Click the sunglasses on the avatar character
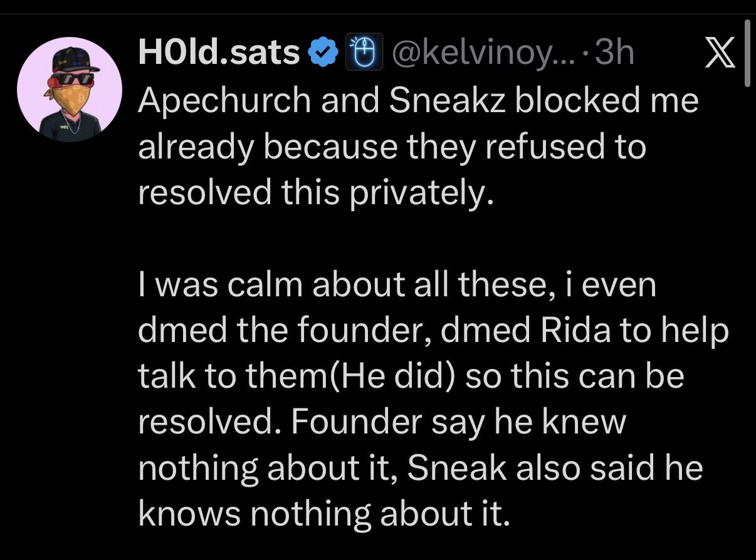The width and height of the screenshot is (756, 560). tap(75, 79)
